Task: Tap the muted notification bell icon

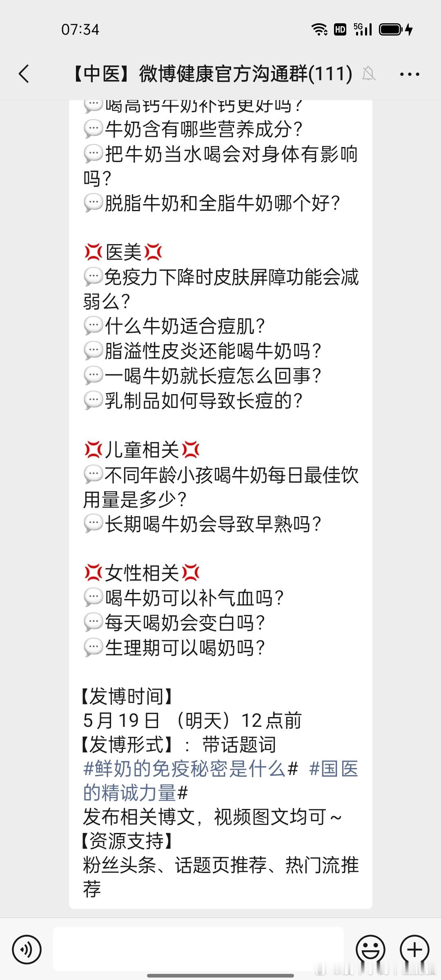Action: pos(369,73)
